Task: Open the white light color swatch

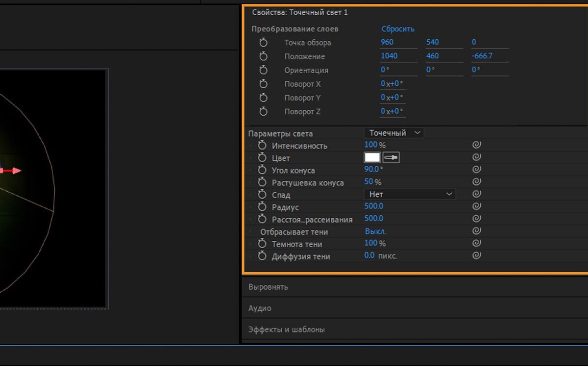Action: pos(372,157)
